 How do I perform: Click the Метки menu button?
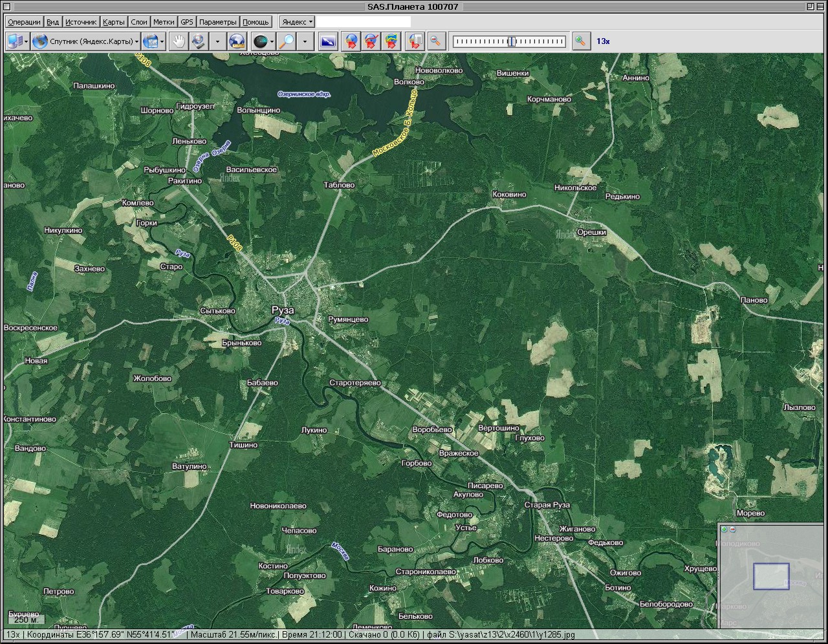[164, 22]
